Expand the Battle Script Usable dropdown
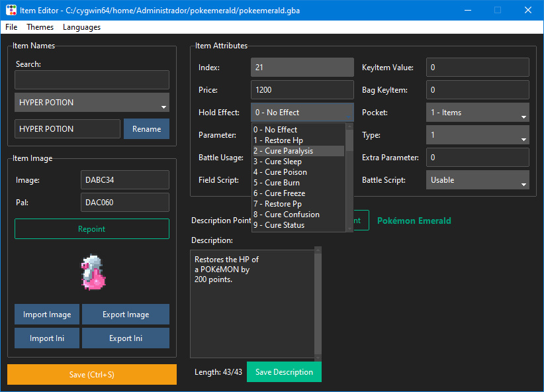Image resolution: width=544 pixels, height=392 pixels. 477,180
